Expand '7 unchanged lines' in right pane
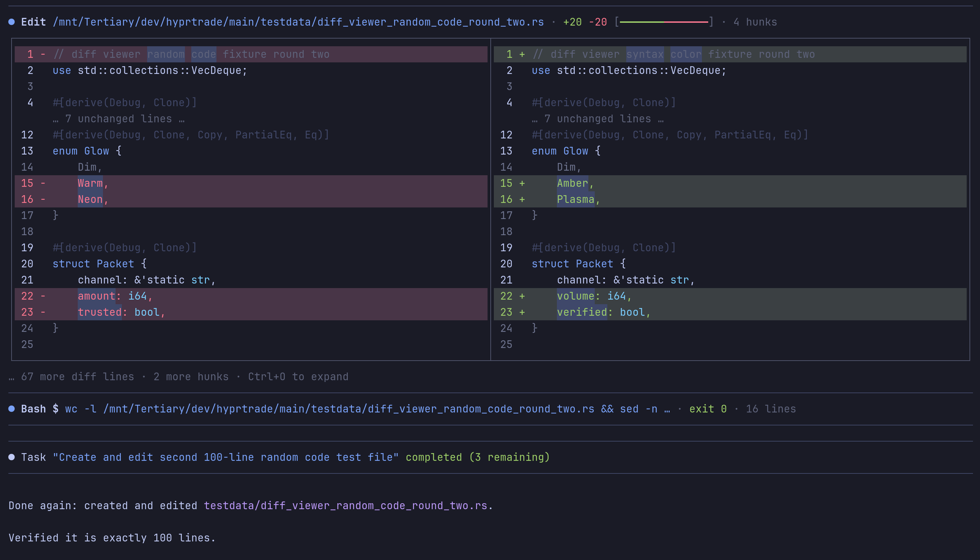This screenshot has width=980, height=560. tap(598, 119)
